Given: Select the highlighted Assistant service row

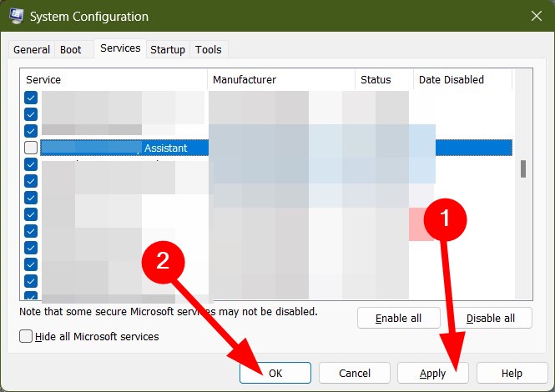Looking at the screenshot, I should (x=276, y=148).
